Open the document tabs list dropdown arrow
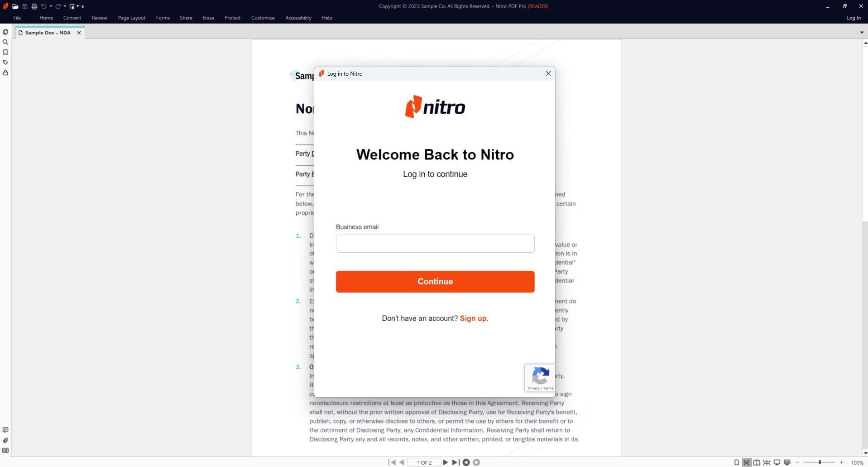 tap(861, 32)
